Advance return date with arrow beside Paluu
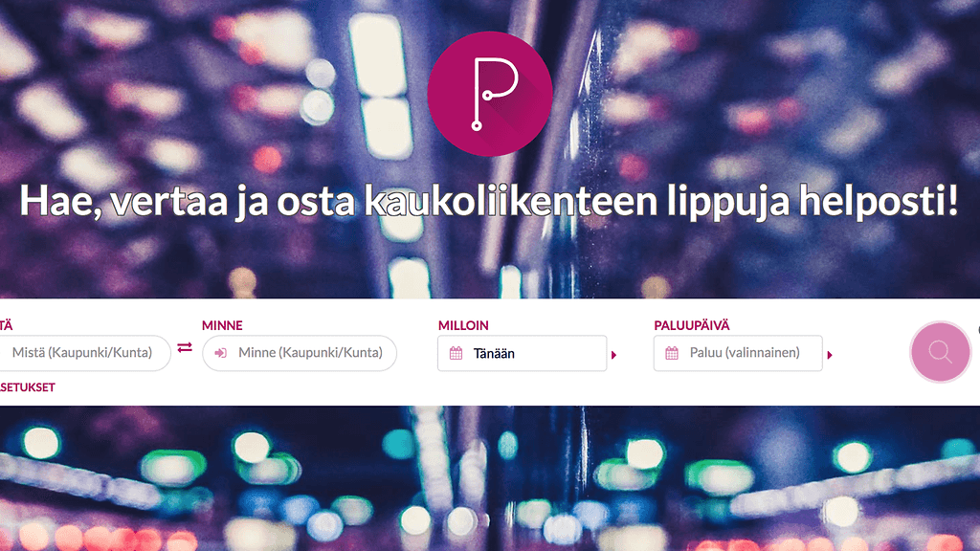Image resolution: width=980 pixels, height=551 pixels. tap(830, 355)
